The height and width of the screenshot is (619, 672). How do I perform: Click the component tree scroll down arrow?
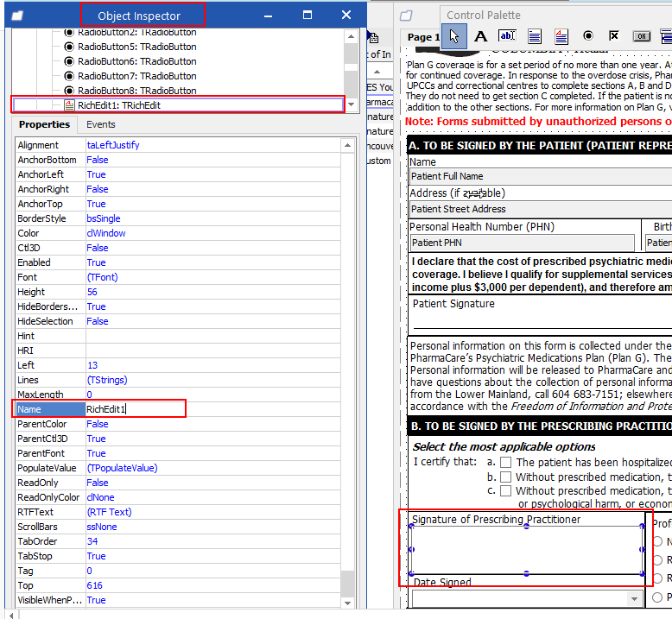point(351,104)
